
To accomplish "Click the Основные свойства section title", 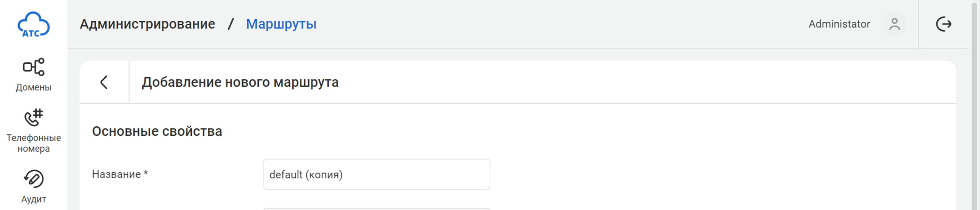I will point(157,131).
